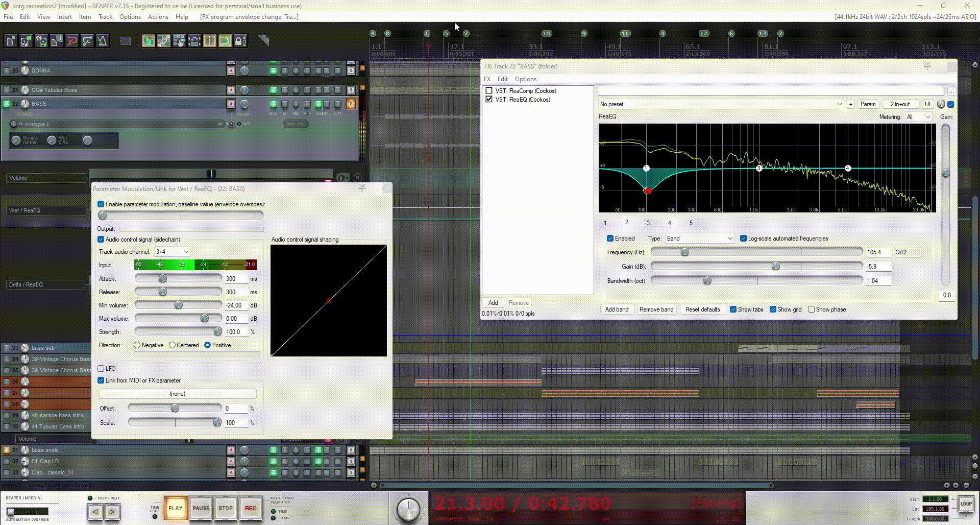Open the Actions menu
The image size is (980, 525).
(158, 17)
